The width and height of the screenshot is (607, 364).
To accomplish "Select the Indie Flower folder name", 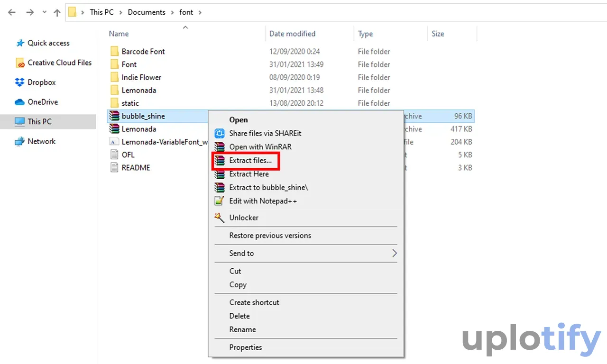I will click(141, 77).
